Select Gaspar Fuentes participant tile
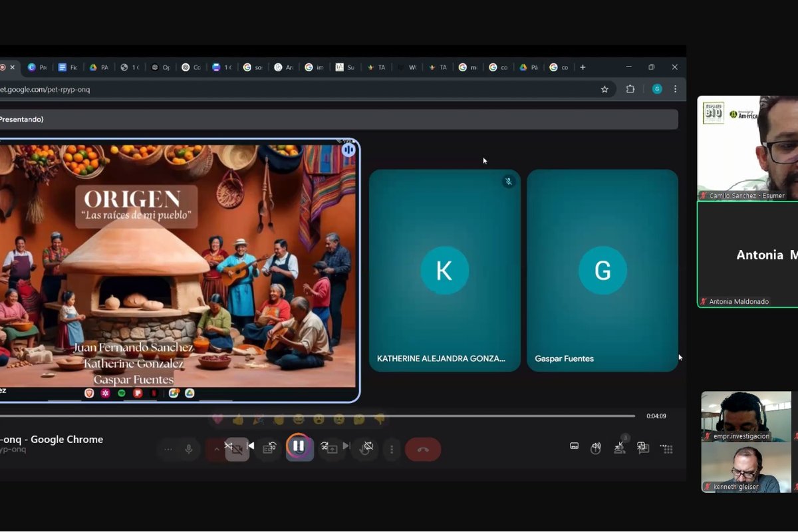Image resolution: width=798 pixels, height=532 pixels. (602, 270)
